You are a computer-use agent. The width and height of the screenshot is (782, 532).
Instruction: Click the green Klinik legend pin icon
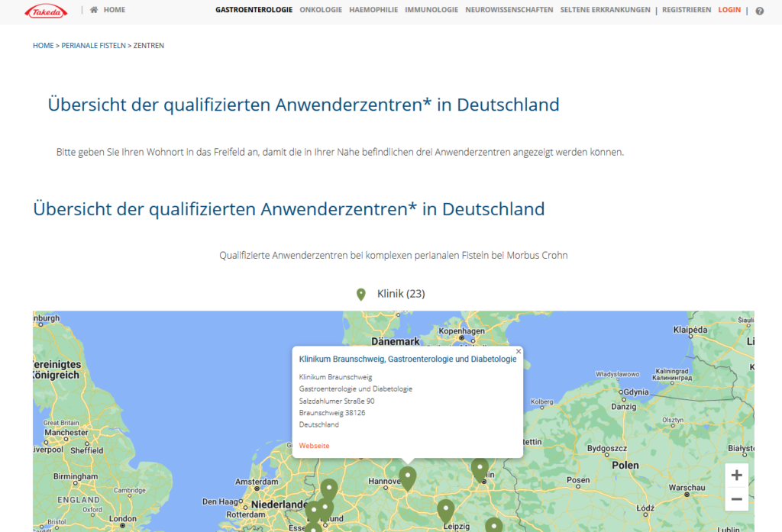(x=361, y=295)
